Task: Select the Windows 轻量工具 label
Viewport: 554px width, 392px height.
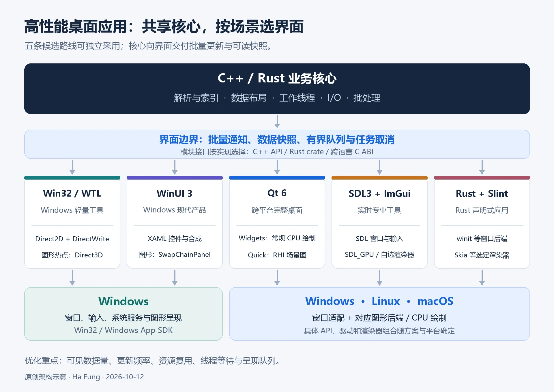Action: pyautogui.click(x=72, y=210)
